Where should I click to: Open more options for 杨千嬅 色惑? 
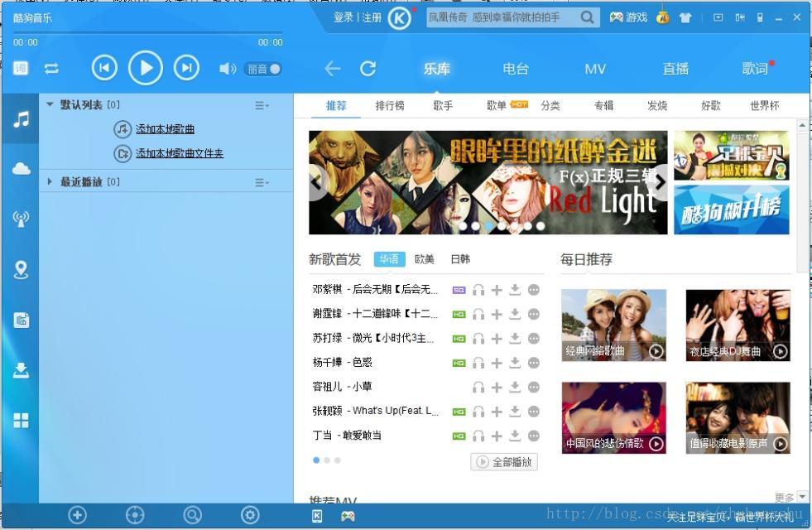click(533, 363)
